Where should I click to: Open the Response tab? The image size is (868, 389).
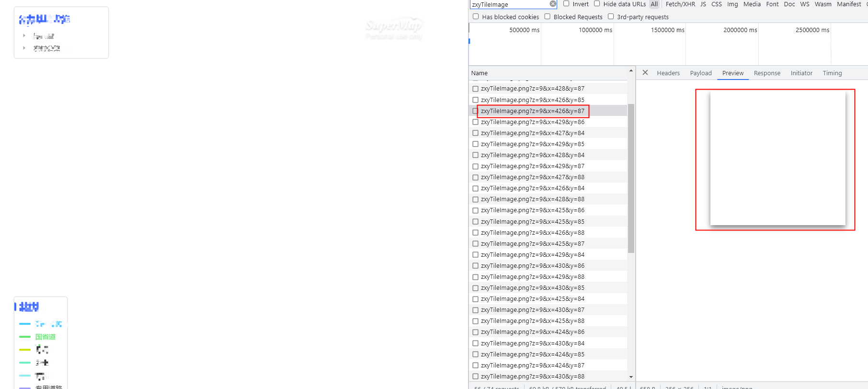pyautogui.click(x=766, y=73)
